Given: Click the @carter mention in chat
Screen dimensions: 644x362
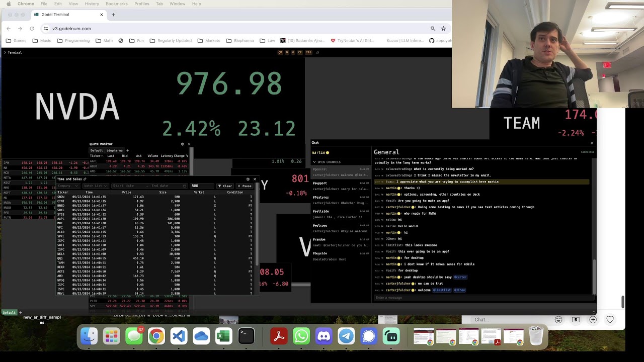Looking at the screenshot, I should point(460,277).
